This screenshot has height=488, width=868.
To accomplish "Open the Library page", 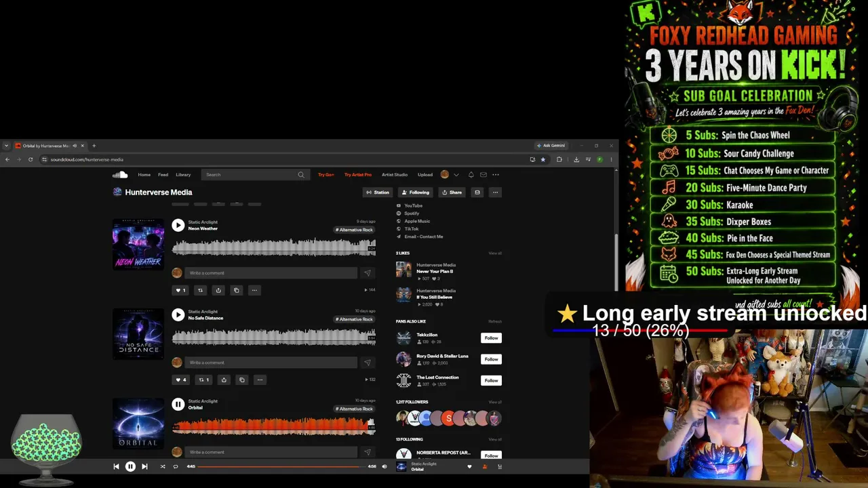I will pyautogui.click(x=183, y=175).
